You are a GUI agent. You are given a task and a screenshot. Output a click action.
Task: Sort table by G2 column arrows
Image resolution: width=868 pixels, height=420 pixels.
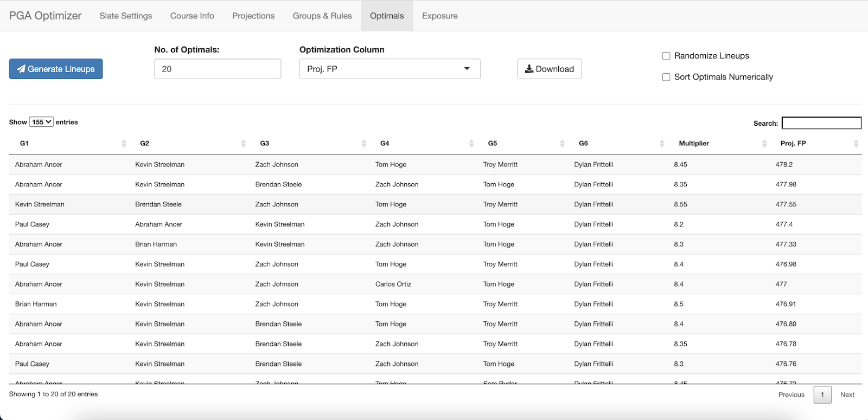click(243, 144)
